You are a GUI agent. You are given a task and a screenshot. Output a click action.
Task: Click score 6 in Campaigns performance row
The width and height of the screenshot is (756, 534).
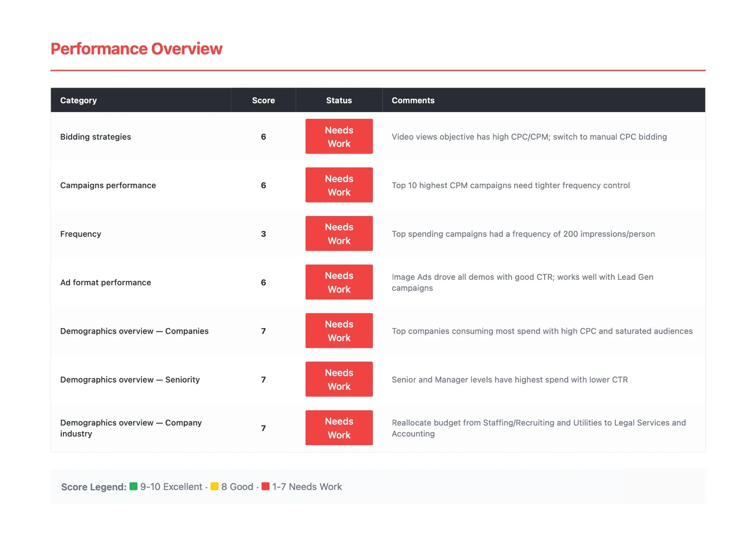coord(263,185)
